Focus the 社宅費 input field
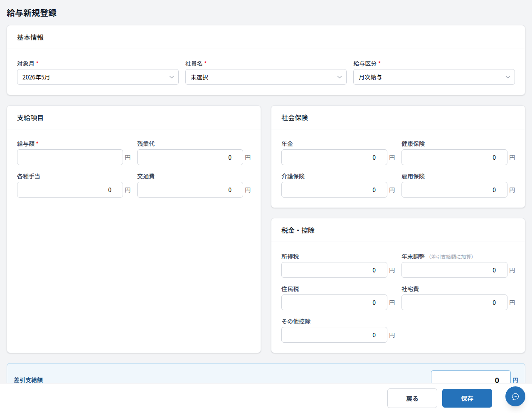The image size is (532, 413). [454, 302]
